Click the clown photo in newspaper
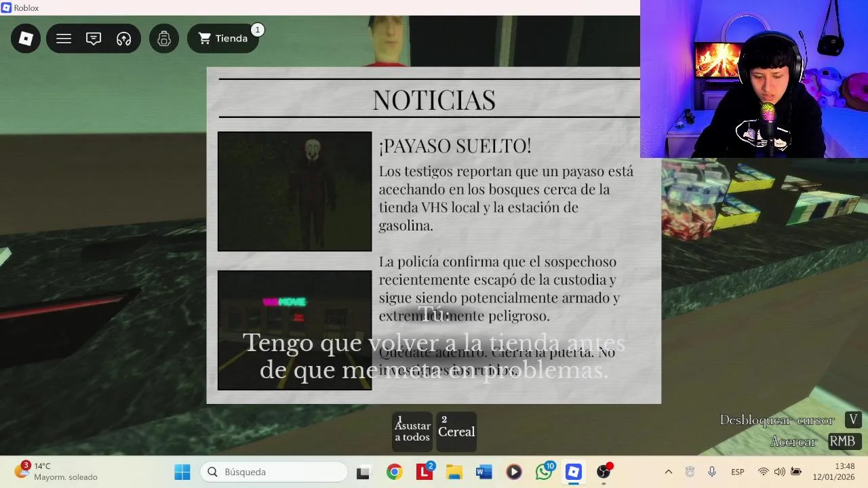This screenshot has width=868, height=488. (295, 191)
